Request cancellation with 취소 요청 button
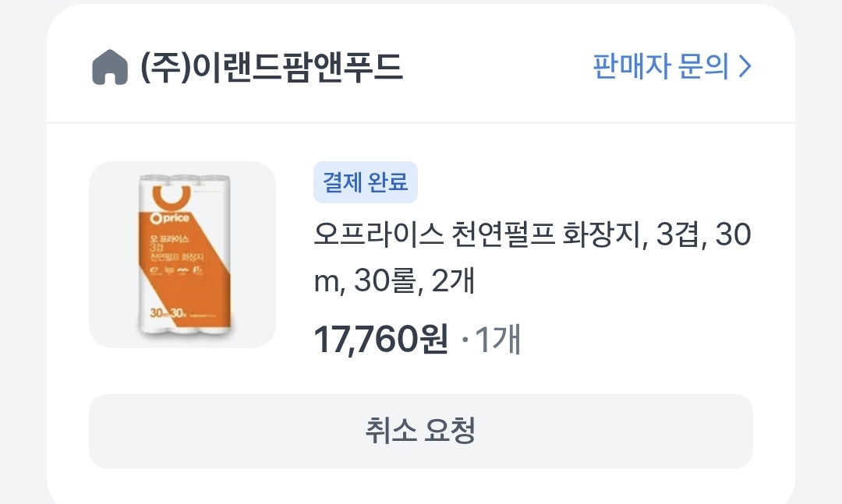 click(420, 431)
